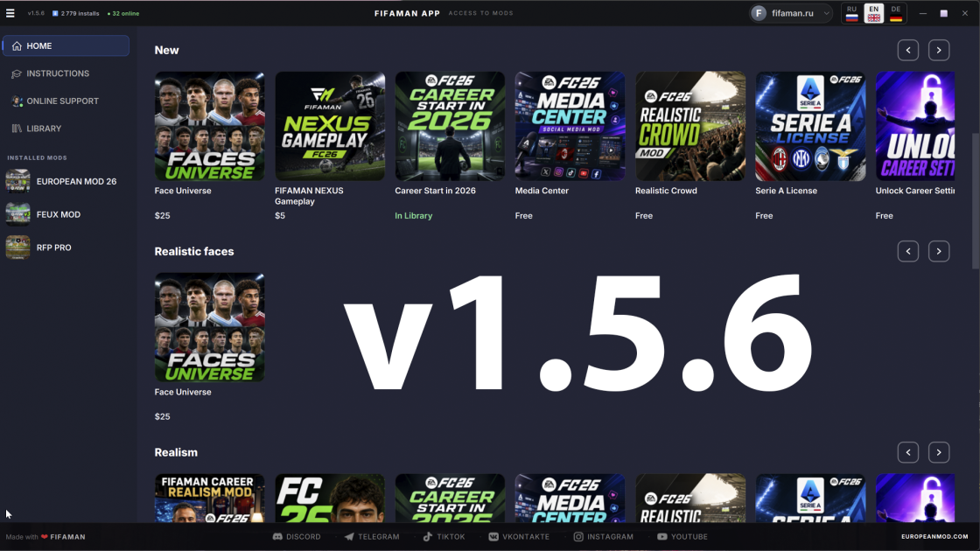Open FIFAMAN NEXUS Gameplay thumbnail
This screenshot has height=551, width=980.
[330, 126]
